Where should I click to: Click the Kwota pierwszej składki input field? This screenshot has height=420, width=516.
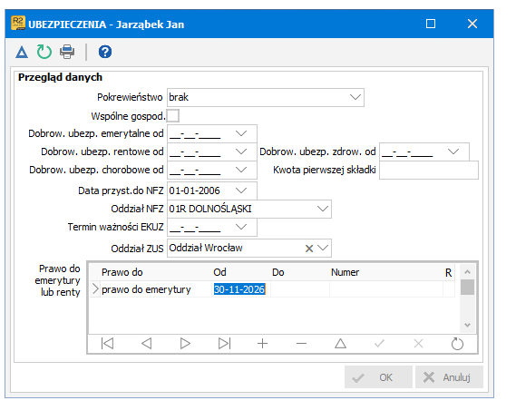[x=428, y=170]
